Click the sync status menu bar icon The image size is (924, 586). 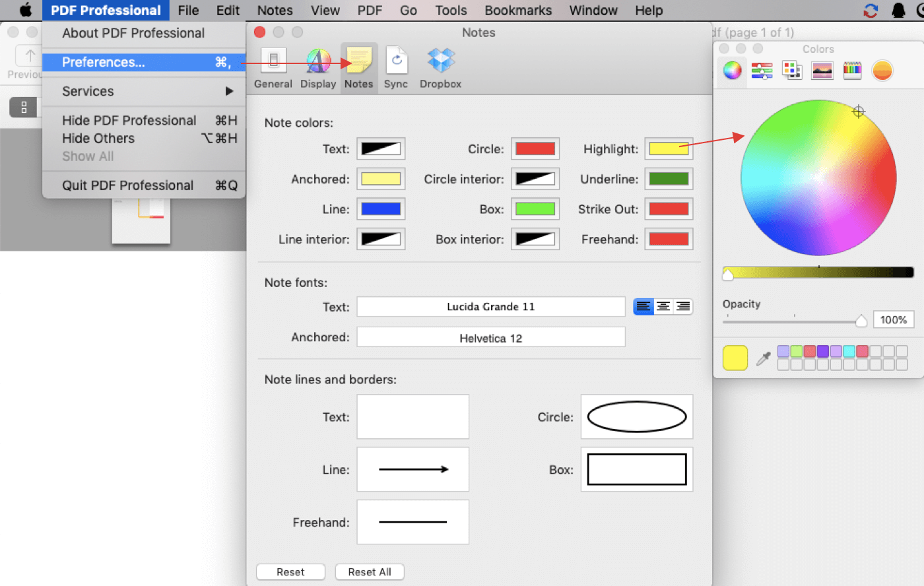click(x=871, y=11)
